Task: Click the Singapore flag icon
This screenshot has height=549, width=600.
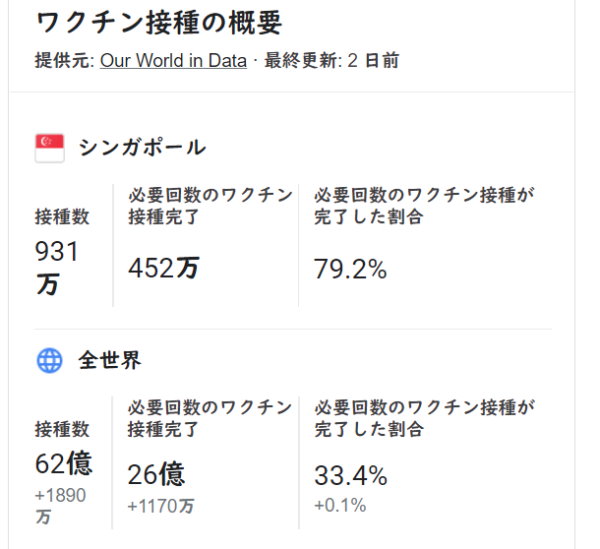Action: [x=49, y=147]
